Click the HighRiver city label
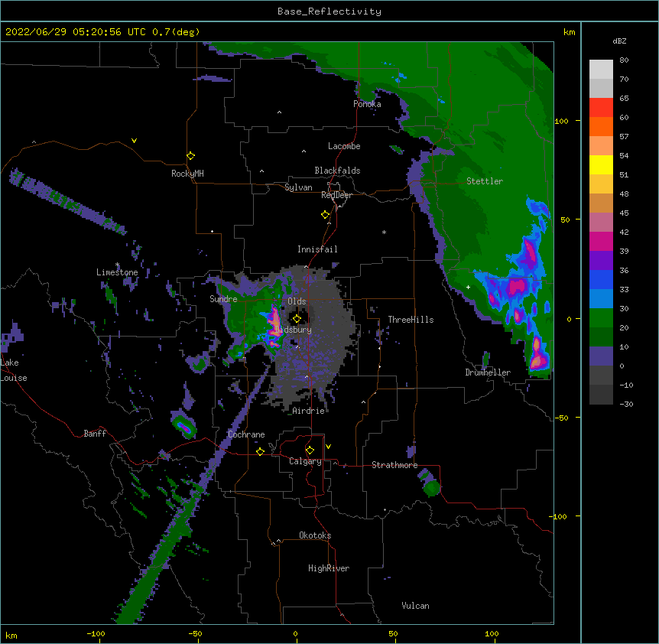Screen dimensions: 659x644 click(329, 568)
